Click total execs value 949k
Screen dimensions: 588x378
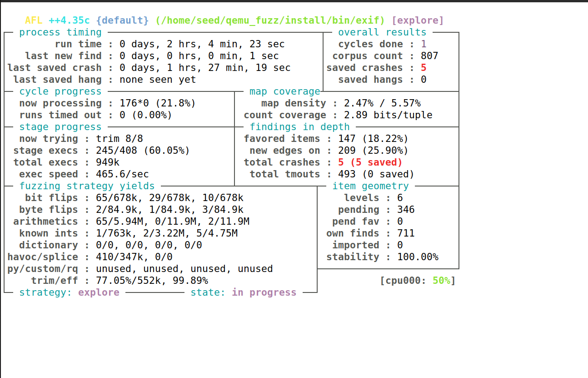coord(108,162)
